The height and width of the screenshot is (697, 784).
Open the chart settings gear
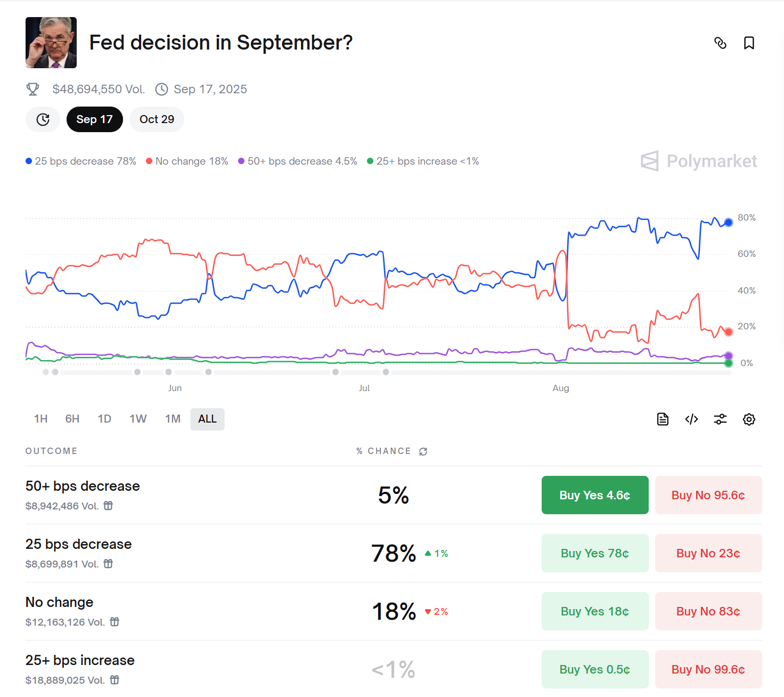(749, 419)
